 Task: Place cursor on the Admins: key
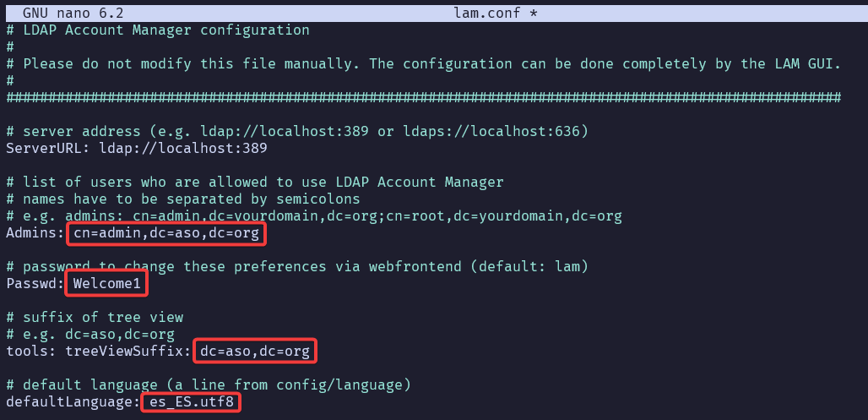coord(35,232)
